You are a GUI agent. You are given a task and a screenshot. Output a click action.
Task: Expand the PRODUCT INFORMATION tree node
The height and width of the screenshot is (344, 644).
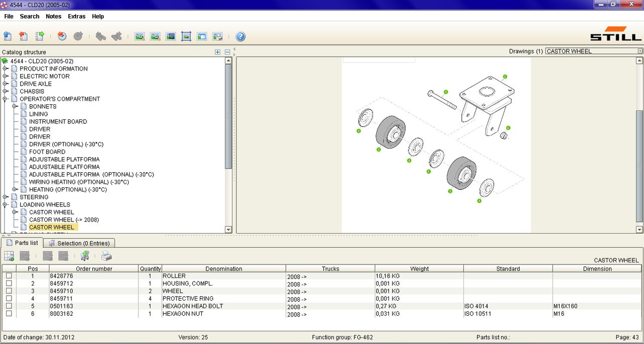(5, 68)
